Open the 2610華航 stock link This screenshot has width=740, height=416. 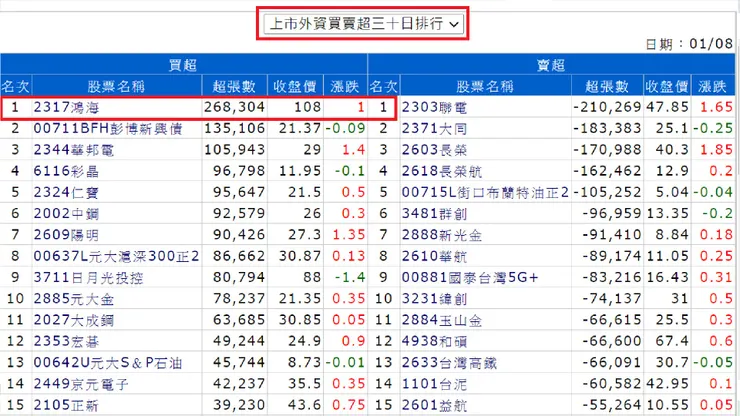pyautogui.click(x=435, y=256)
